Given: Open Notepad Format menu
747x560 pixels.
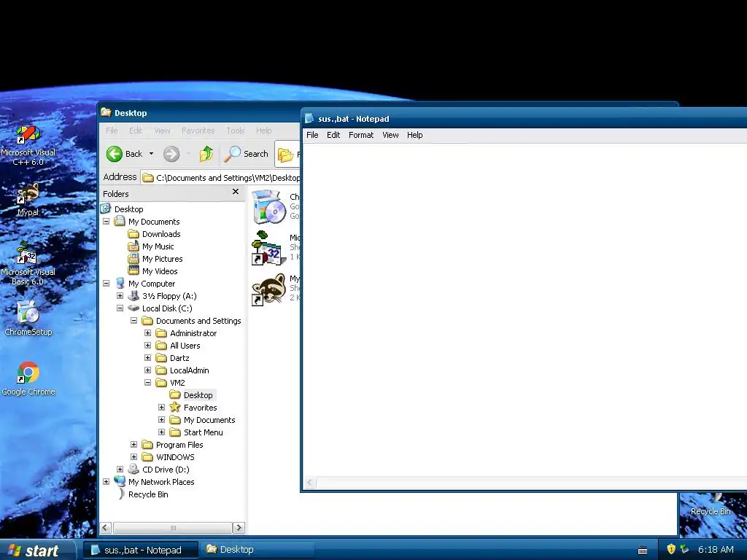Looking at the screenshot, I should point(361,135).
